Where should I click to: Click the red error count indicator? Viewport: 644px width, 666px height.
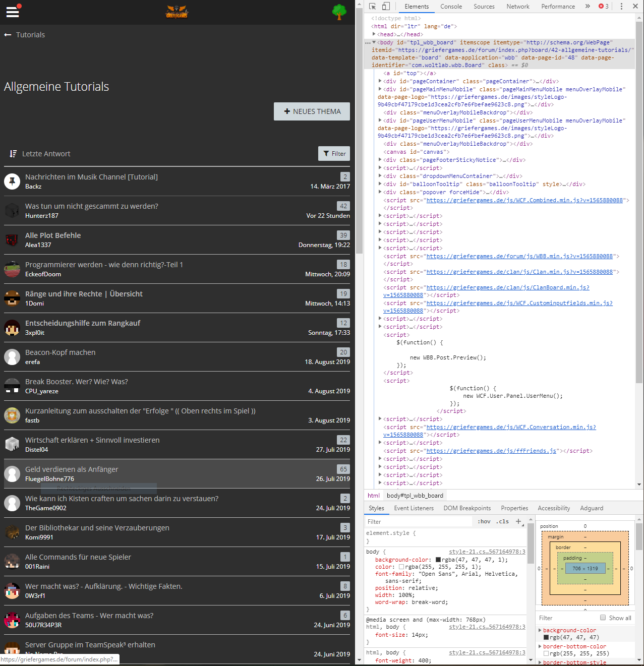pos(604,7)
